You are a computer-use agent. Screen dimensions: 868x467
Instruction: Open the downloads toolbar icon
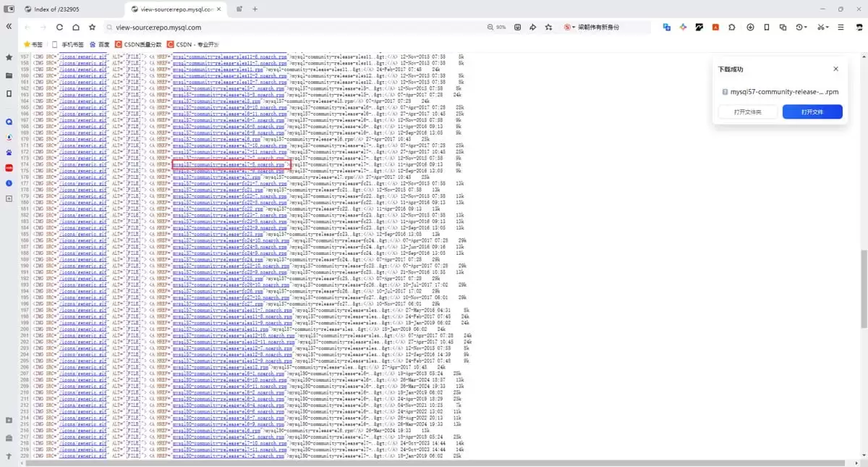(x=750, y=27)
